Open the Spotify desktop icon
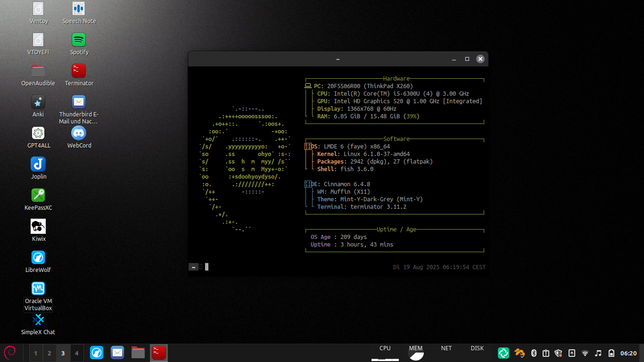The height and width of the screenshot is (362, 644). click(x=79, y=40)
